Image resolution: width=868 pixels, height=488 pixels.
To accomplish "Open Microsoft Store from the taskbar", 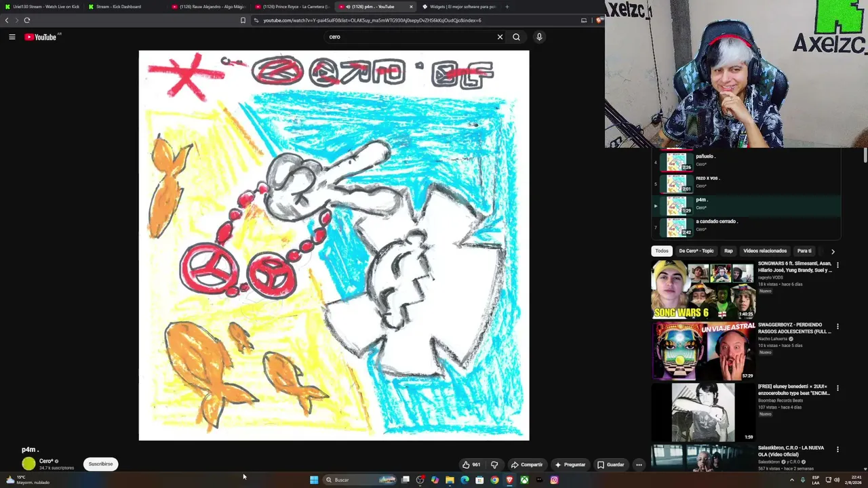I will tap(479, 480).
